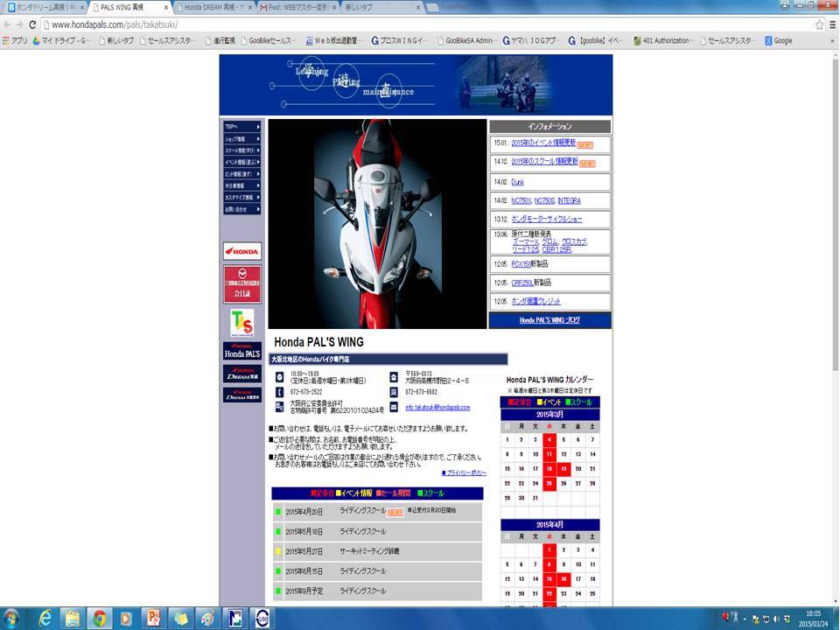Open the 2015年のスクール情報更新 link
Viewport: 840px width, 630px height.
(544, 161)
